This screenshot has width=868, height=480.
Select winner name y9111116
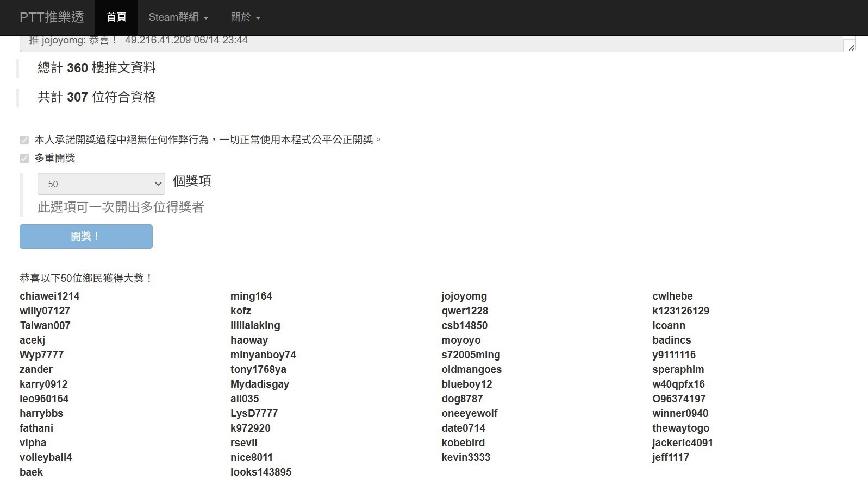[x=674, y=355]
